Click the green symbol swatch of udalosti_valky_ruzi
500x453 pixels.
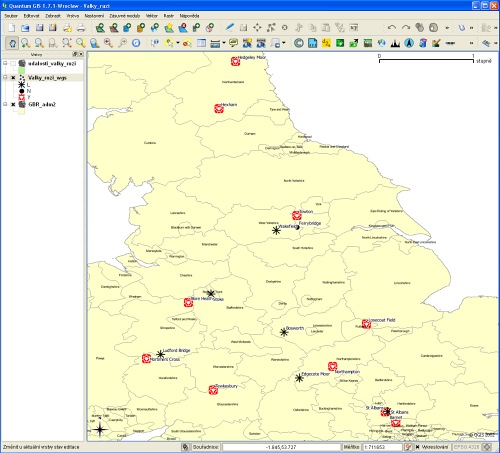[22, 71]
